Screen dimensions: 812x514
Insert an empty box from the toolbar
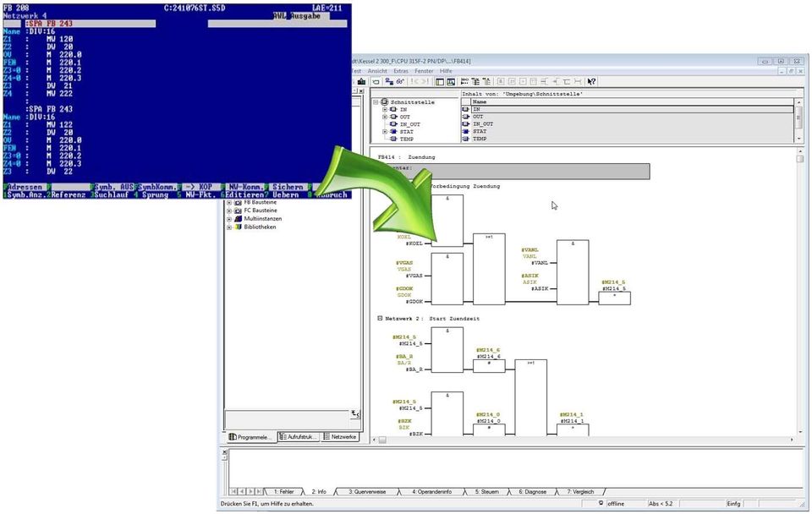[523, 82]
